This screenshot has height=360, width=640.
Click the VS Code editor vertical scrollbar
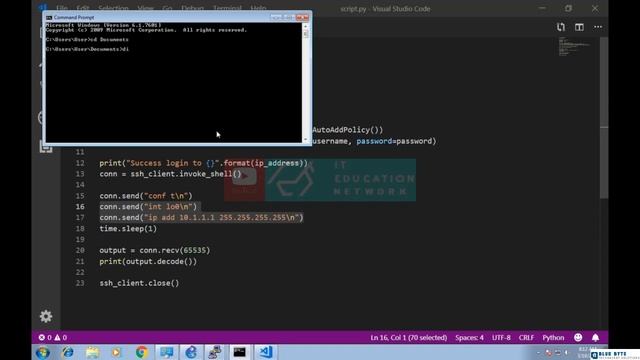pos(604,118)
